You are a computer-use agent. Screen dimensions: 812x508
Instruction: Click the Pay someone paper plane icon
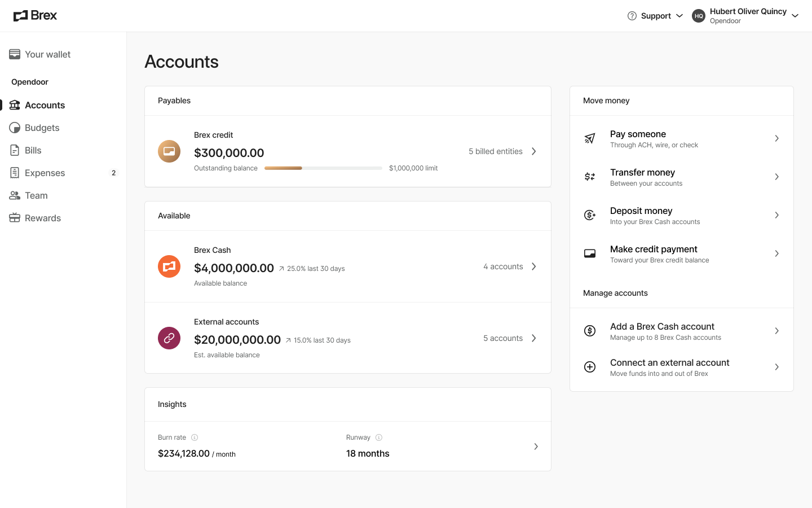click(x=590, y=138)
